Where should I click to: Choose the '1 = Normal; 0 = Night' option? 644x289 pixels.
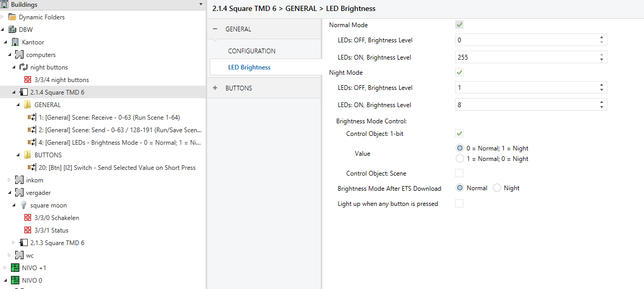coord(460,158)
